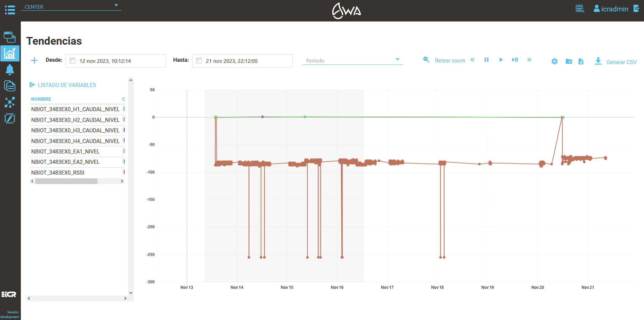Click the plus icon to add variable
Viewport: 644px width, 320px height.
[x=34, y=60]
